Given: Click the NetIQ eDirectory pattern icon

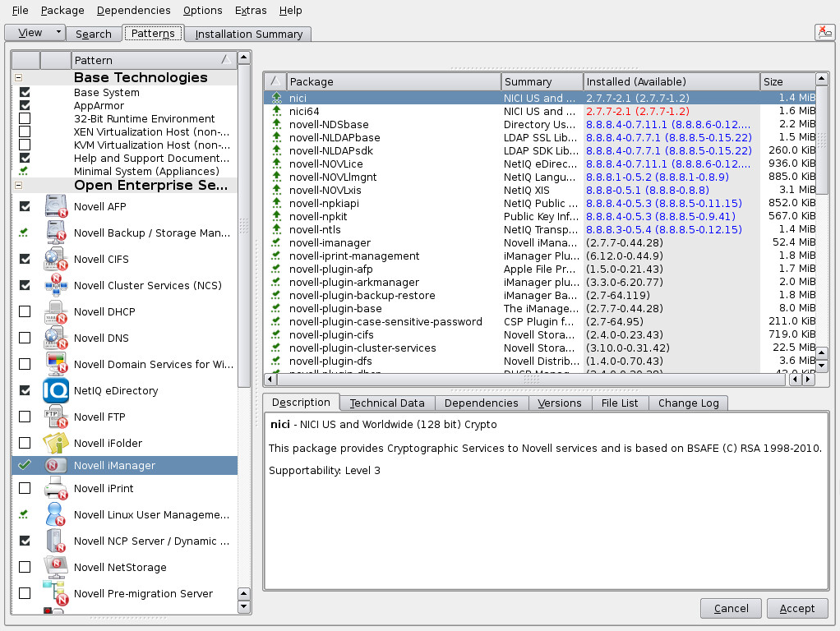Looking at the screenshot, I should click(56, 390).
